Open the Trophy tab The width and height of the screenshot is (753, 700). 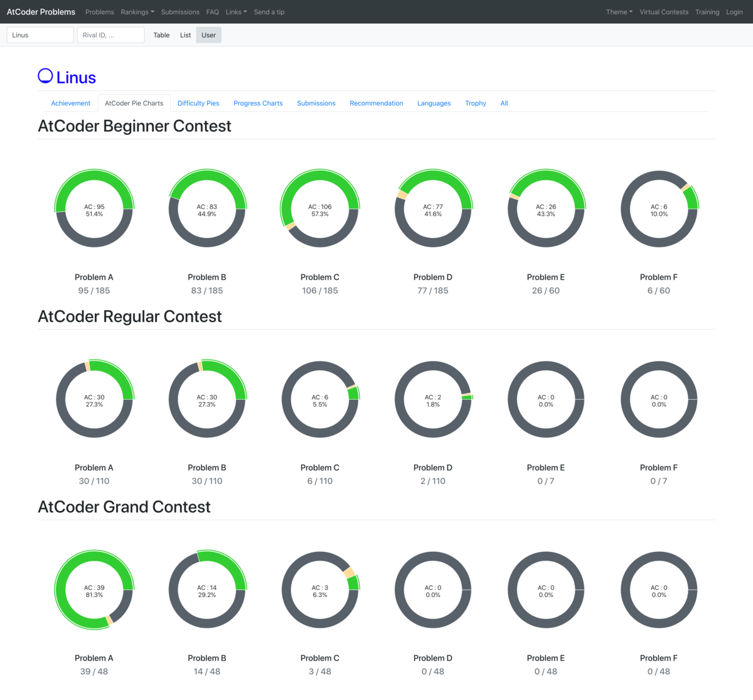tap(476, 103)
